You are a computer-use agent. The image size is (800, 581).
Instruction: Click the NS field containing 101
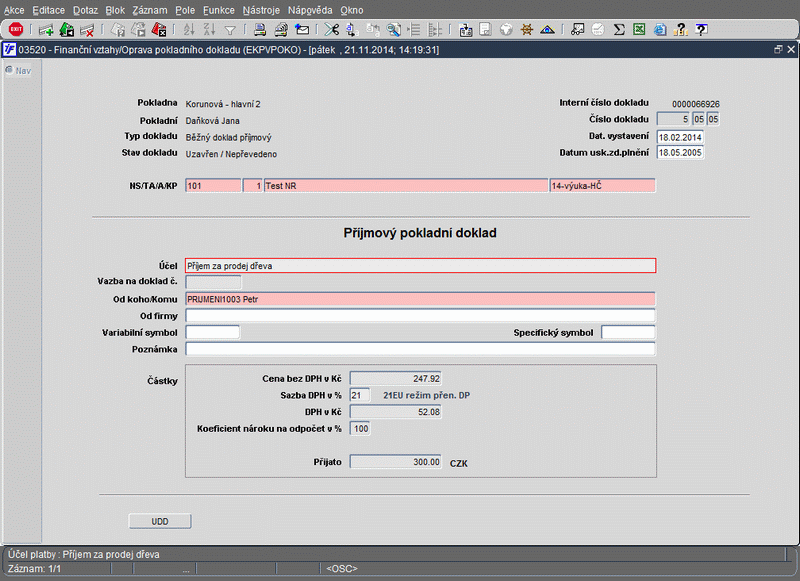click(x=213, y=186)
